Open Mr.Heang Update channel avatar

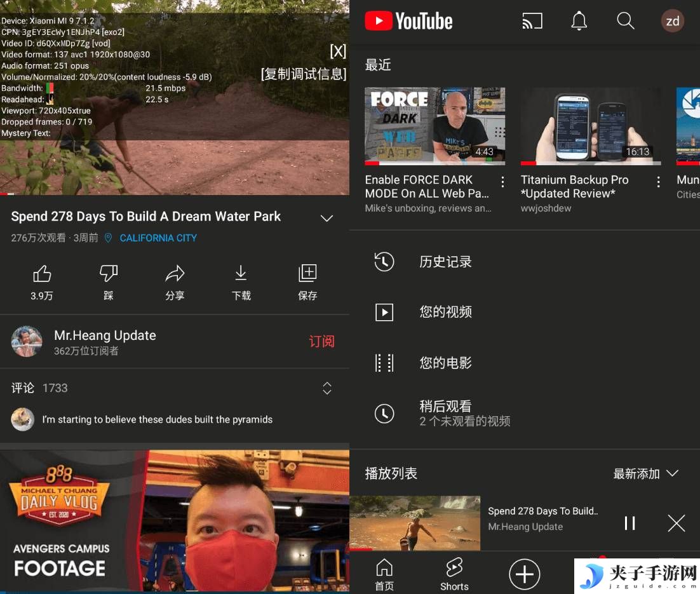point(27,342)
